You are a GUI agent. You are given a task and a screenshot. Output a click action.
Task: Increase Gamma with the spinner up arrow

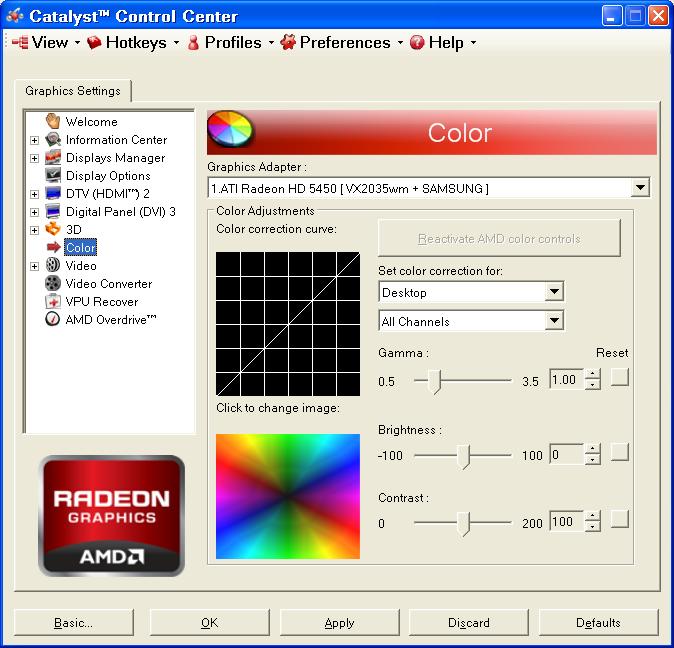(593, 374)
